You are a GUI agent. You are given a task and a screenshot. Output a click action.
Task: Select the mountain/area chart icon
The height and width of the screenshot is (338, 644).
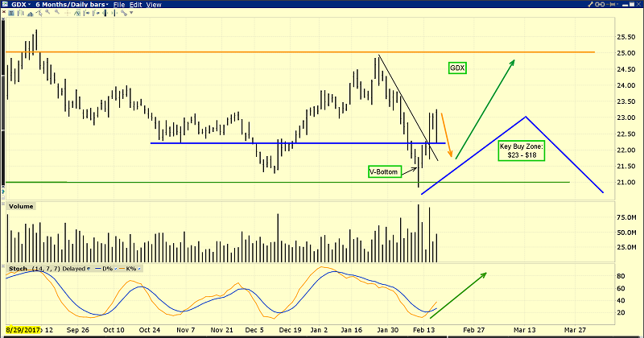click(30, 14)
